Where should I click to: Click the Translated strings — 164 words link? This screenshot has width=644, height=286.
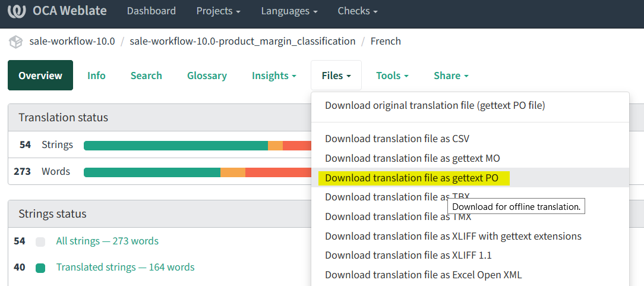tap(125, 268)
